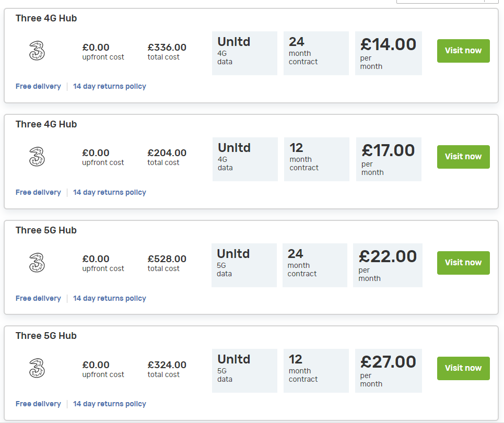View 14 day returns policy for £27.00 deal
This screenshot has width=504, height=423.
[110, 404]
